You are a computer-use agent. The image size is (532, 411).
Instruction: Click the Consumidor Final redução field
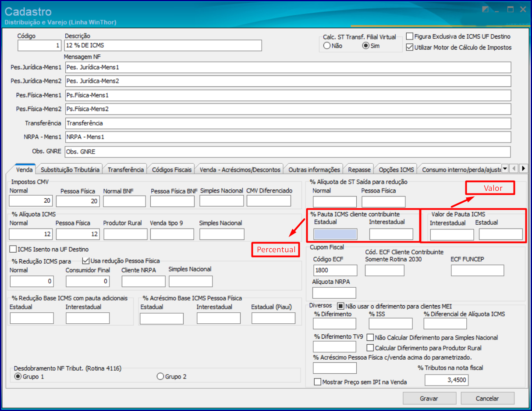pyautogui.click(x=88, y=281)
